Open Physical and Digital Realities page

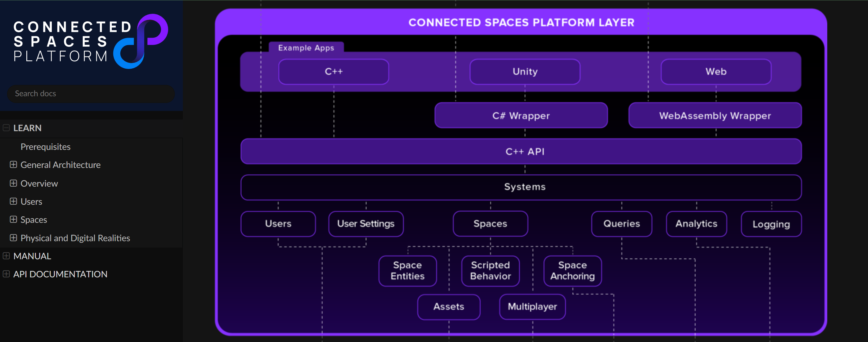tap(75, 238)
